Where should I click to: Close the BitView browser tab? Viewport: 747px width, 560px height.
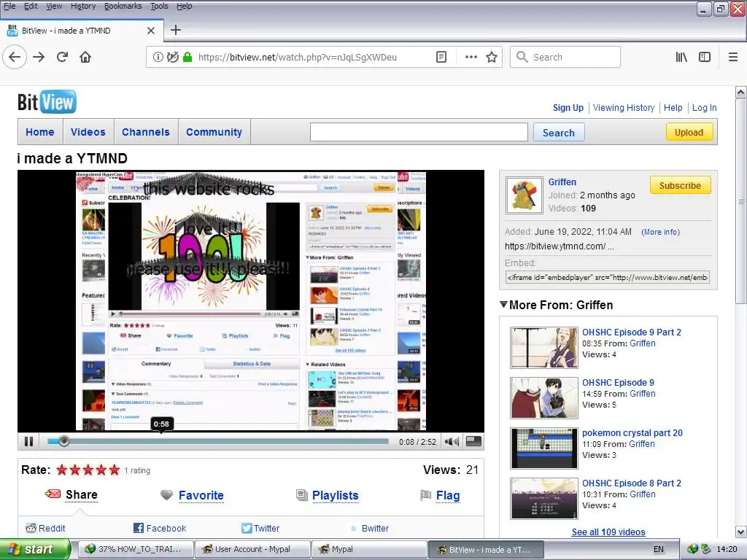(x=151, y=31)
